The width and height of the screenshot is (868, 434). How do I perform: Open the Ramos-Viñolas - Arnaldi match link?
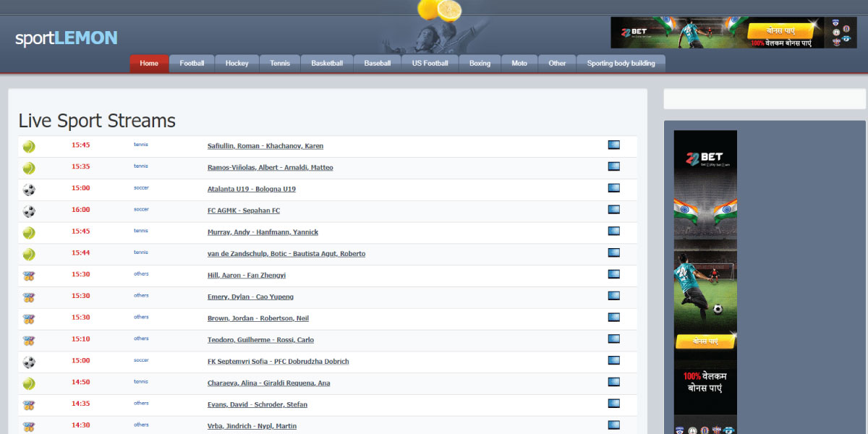tap(270, 168)
